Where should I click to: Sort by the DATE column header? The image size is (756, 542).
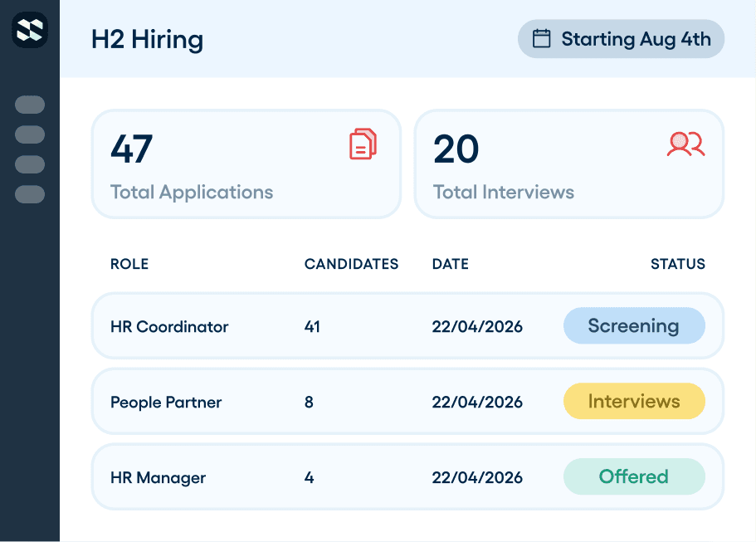[x=451, y=264]
